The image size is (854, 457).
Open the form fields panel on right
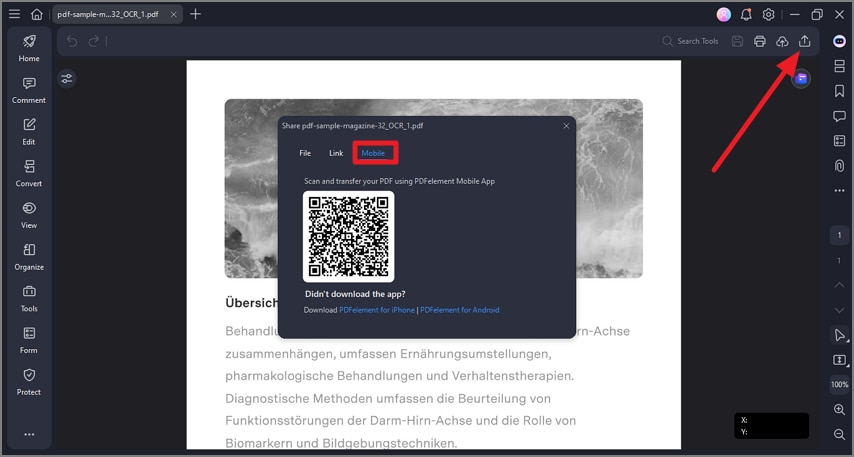(839, 141)
